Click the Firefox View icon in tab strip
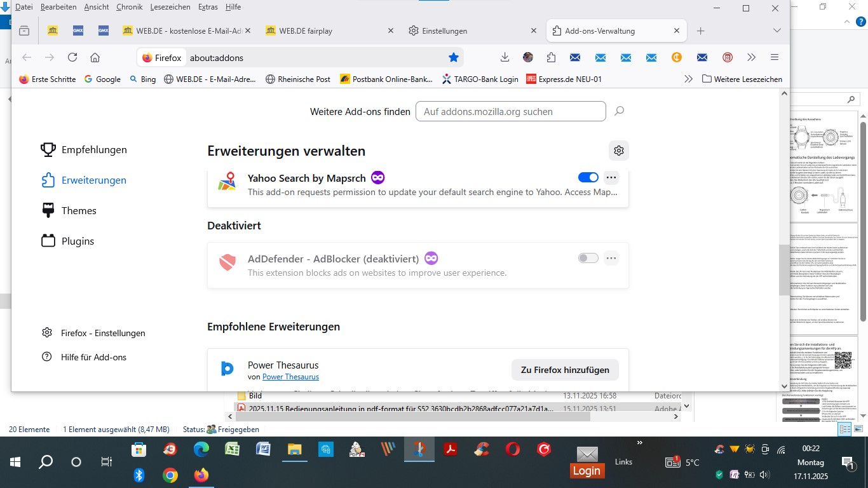The width and height of the screenshot is (868, 488). [x=24, y=30]
